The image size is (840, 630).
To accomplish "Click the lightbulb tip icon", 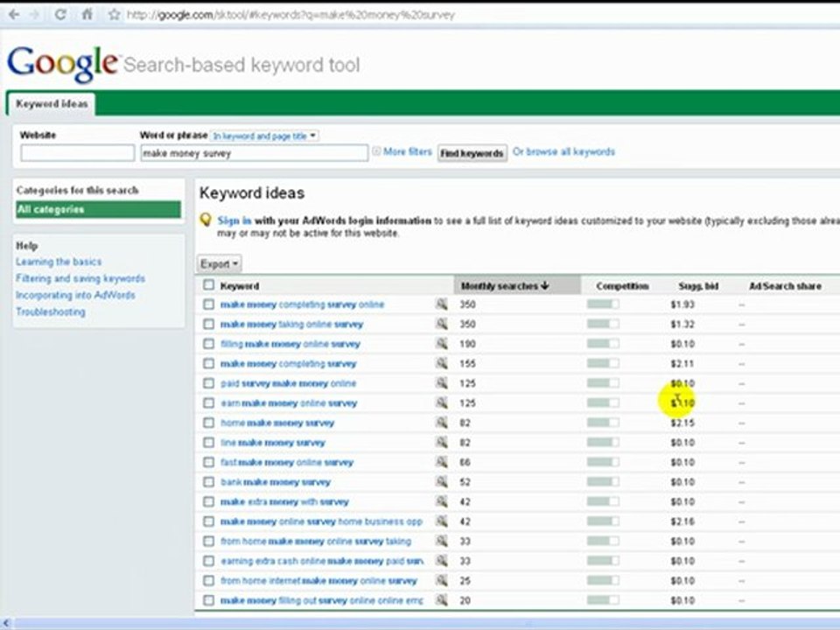I will (205, 220).
